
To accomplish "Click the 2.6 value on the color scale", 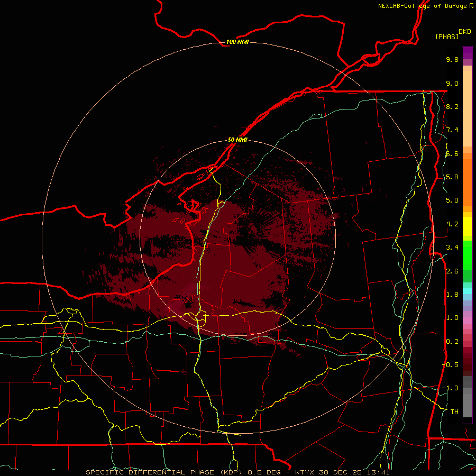I will coord(452,271).
